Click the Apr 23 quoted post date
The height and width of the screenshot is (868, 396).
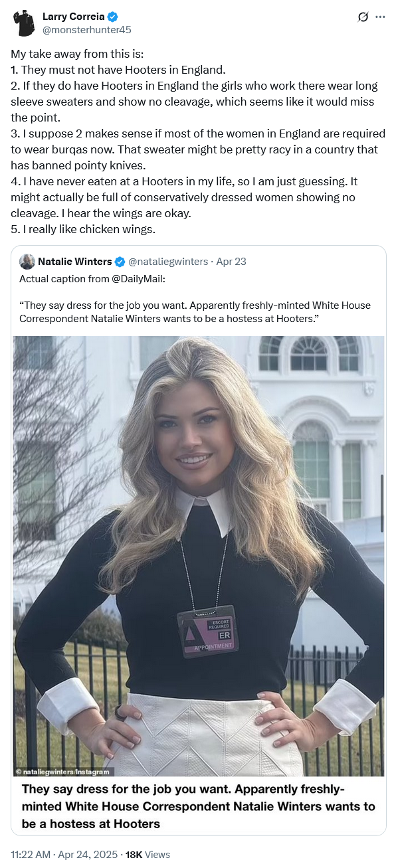(x=231, y=262)
